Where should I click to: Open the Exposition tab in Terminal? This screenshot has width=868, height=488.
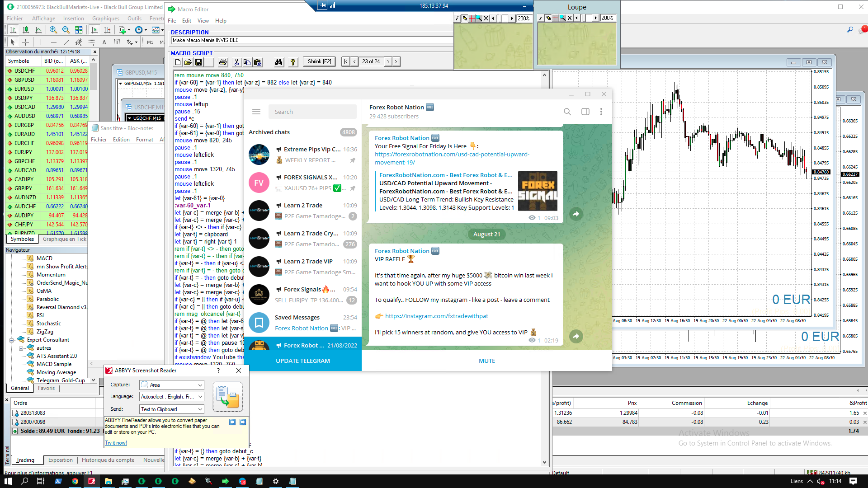point(60,460)
